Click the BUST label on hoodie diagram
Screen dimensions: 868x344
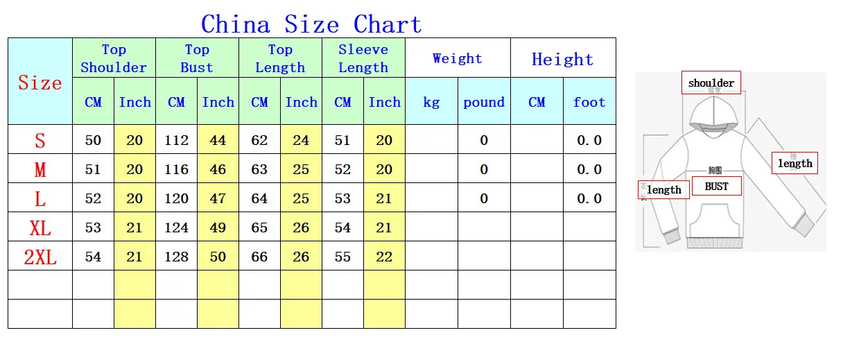point(716,186)
